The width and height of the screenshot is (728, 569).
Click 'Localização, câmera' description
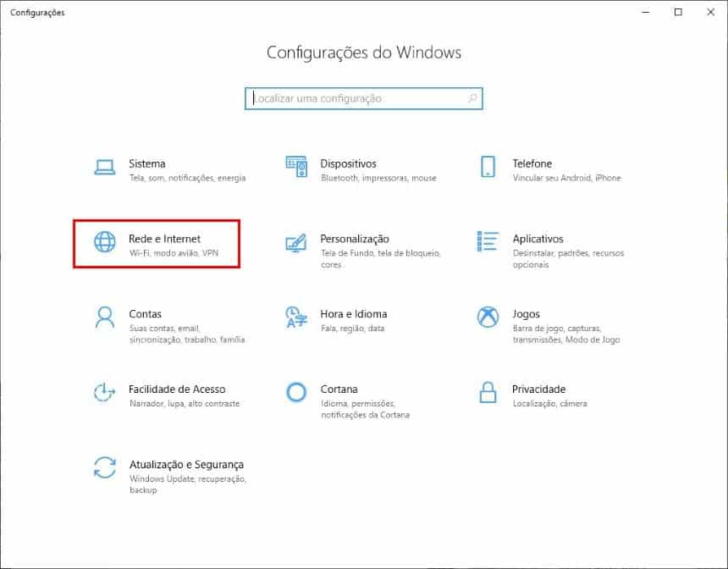click(549, 404)
